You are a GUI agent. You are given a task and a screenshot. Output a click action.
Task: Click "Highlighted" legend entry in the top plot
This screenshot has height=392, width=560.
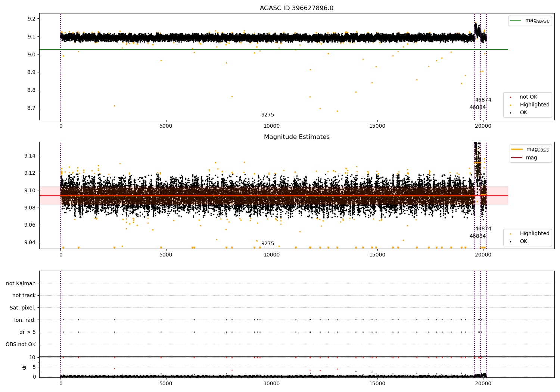530,105
